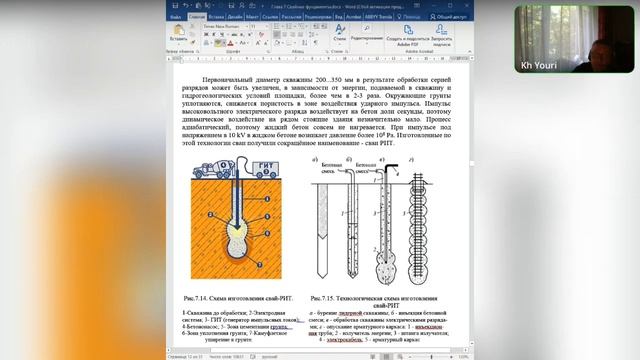Open the proofing check icon in status bar
The image size is (640, 360).
[253, 357]
